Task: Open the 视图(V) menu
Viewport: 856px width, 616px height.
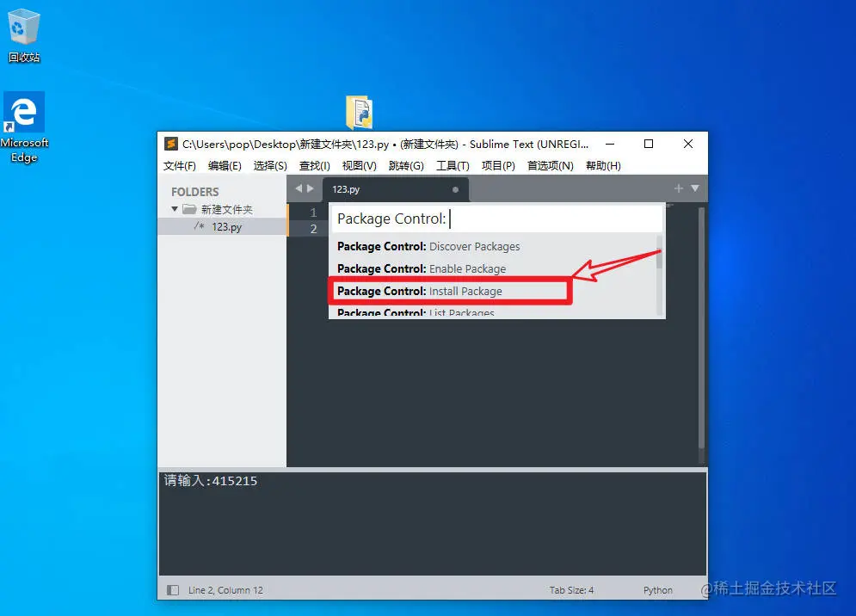Action: 360,165
